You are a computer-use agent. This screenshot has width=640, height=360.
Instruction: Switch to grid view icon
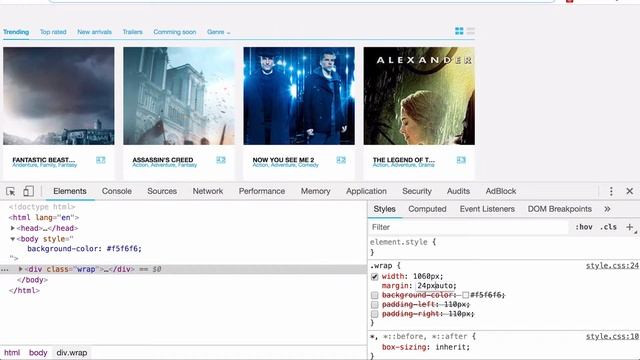(x=459, y=31)
